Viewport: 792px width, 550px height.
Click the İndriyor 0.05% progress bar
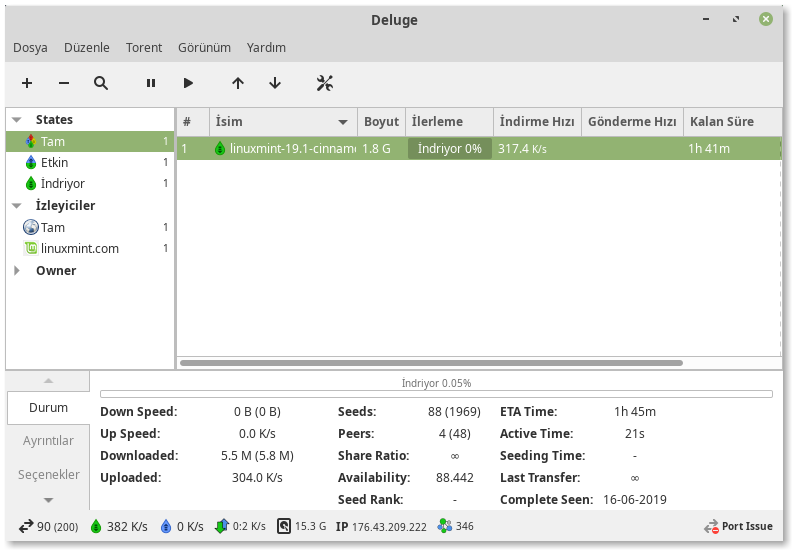436,394
